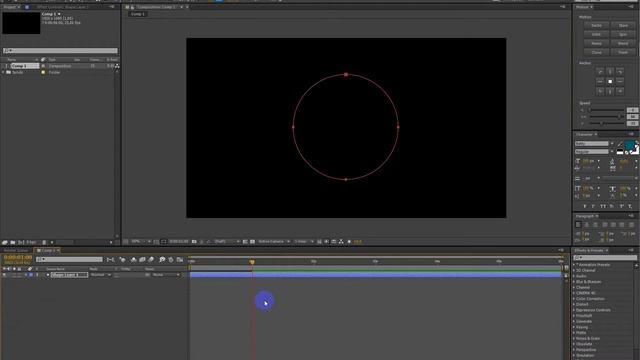Toggle Draft 3D in the timeline
The image size is (640, 360).
(122, 260)
